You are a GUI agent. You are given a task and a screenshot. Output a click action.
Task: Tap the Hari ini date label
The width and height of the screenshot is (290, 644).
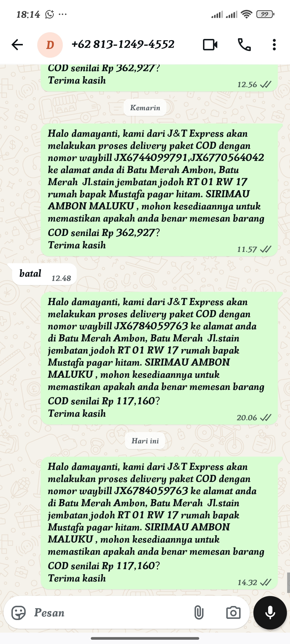click(x=145, y=441)
